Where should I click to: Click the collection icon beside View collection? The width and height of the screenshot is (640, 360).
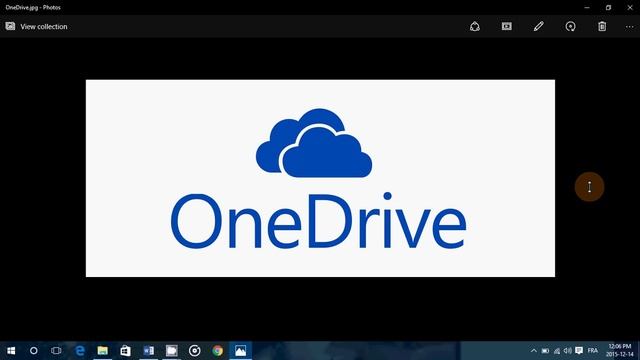click(10, 26)
